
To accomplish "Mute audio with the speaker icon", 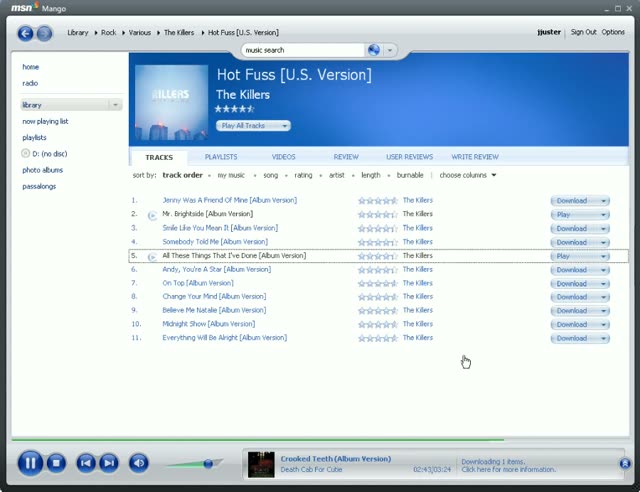I will tap(139, 463).
